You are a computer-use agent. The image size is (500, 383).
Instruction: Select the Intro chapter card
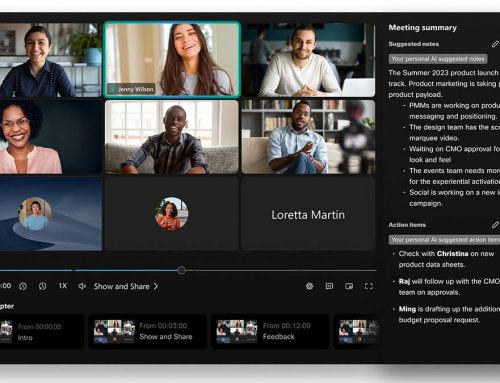[41, 332]
